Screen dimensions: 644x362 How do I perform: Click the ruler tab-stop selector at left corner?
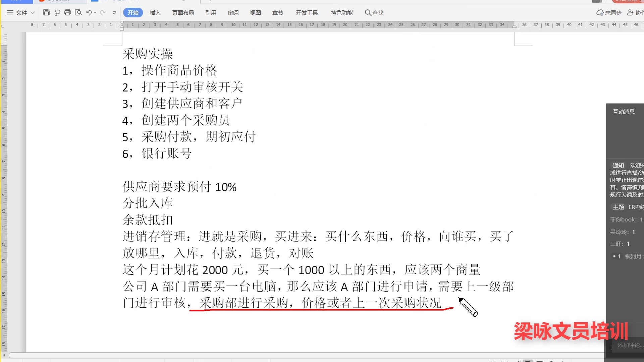3,25
